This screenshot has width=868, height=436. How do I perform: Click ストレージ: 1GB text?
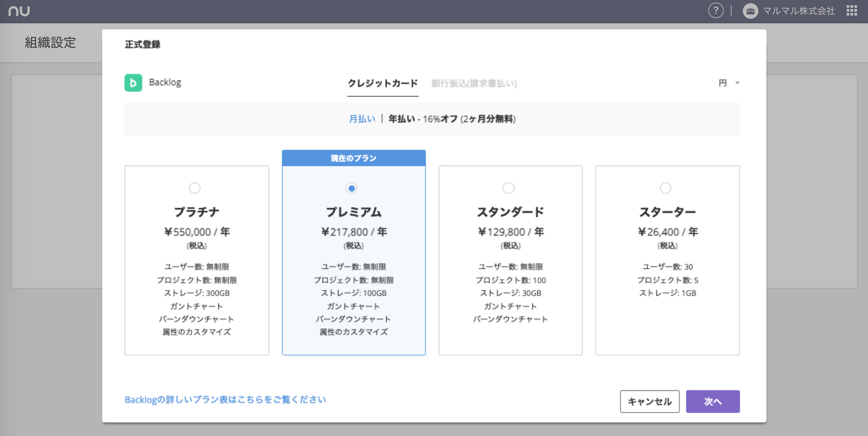coord(667,293)
